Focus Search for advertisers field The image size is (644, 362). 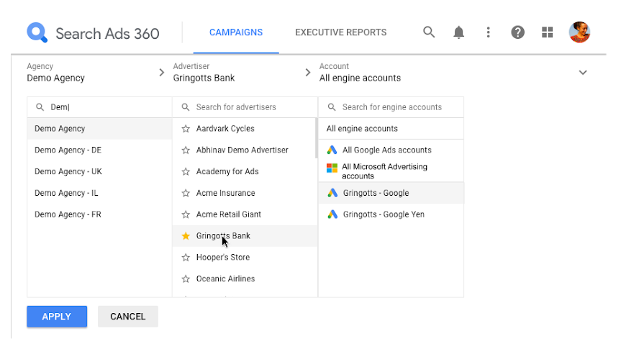point(245,107)
